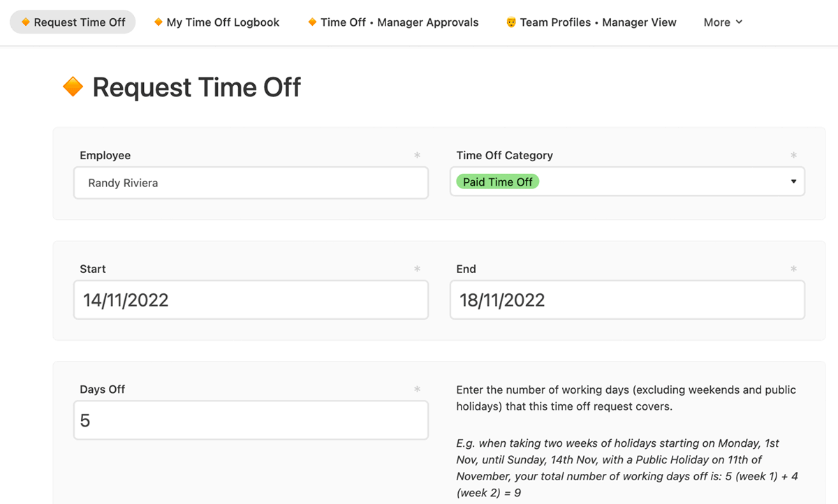
Task: Select the Paid Time Off green tag
Action: 497,181
